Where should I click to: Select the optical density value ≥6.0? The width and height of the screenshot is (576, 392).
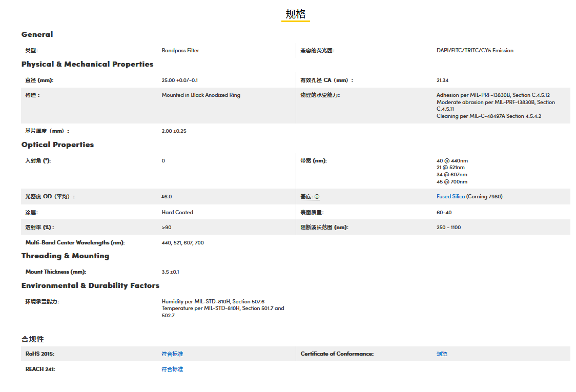coord(167,197)
